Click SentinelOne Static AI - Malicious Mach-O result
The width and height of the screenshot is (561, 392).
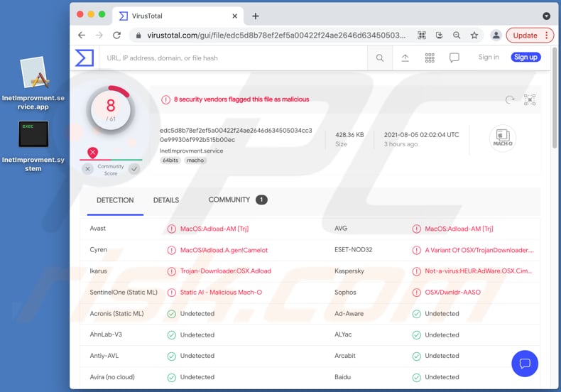[x=221, y=292]
